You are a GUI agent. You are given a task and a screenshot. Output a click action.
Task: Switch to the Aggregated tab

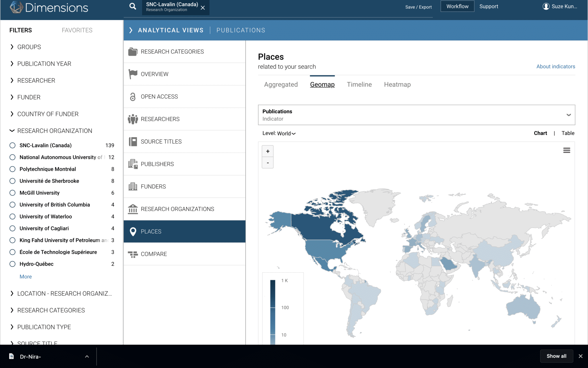(281, 85)
